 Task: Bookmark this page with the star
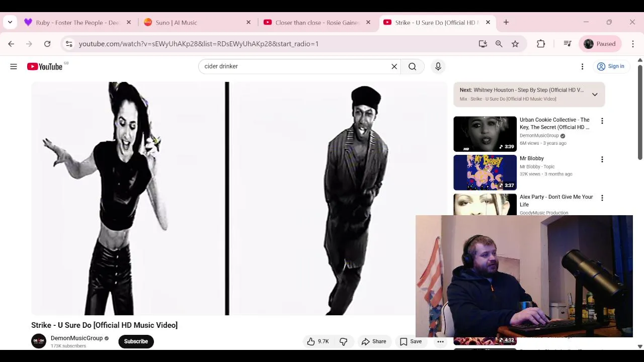[x=515, y=44]
